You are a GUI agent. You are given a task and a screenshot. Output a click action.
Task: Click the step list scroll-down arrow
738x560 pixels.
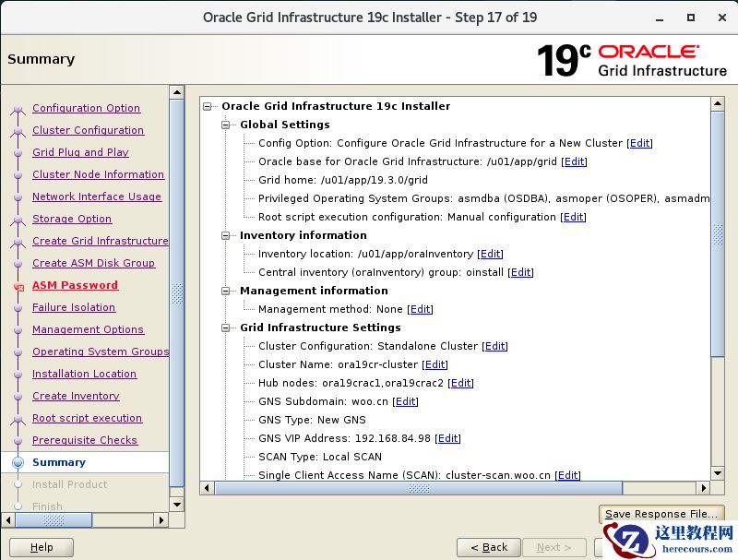177,505
